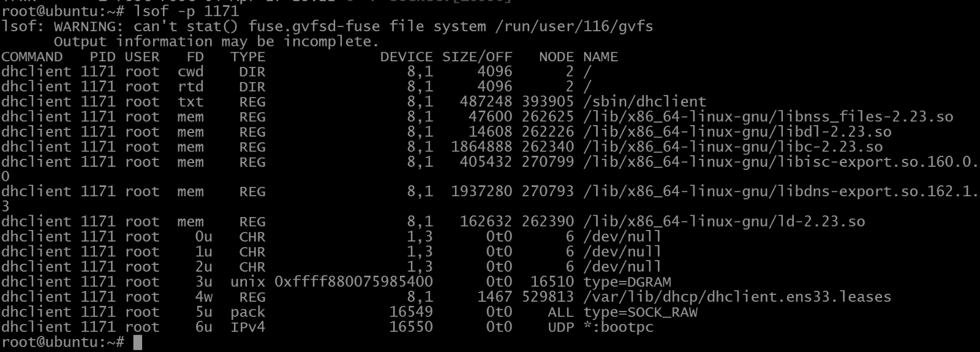Click the PID column header

pyautogui.click(x=102, y=57)
